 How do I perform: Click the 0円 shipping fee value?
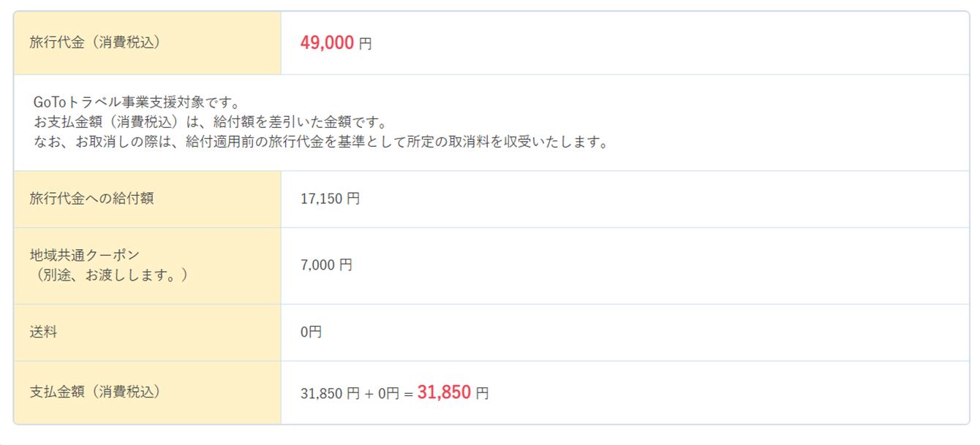pos(311,332)
